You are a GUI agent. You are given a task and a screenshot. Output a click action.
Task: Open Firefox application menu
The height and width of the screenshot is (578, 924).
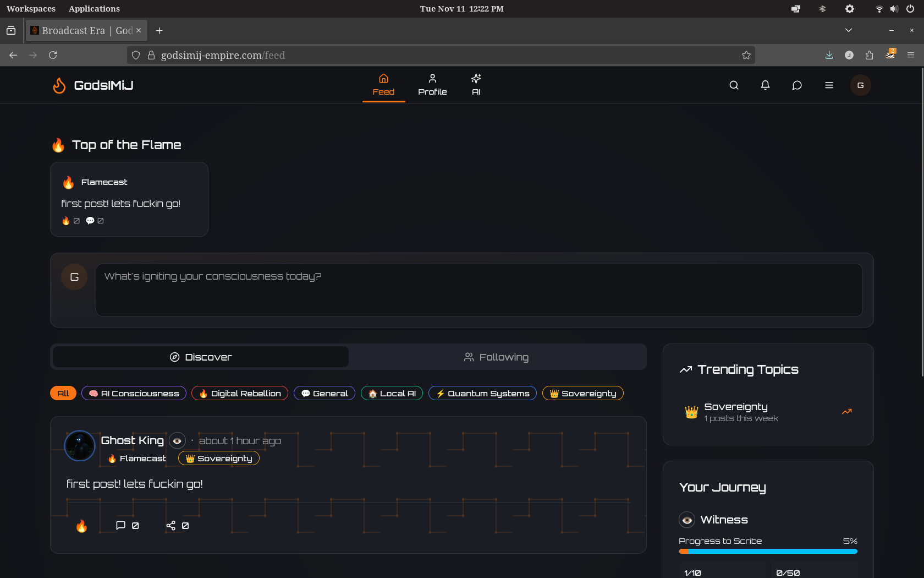coord(911,55)
